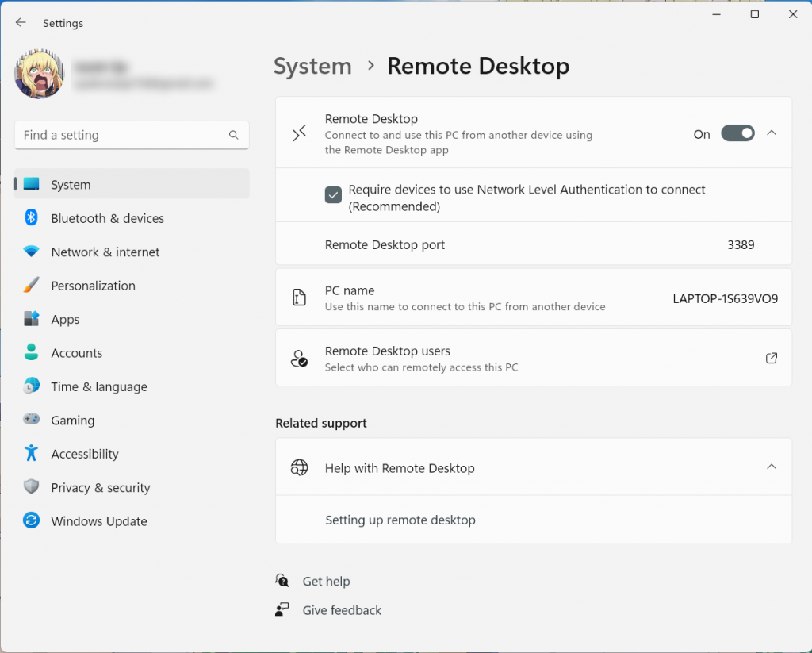Select the port value 3389
This screenshot has height=653, width=812.
pos(741,244)
